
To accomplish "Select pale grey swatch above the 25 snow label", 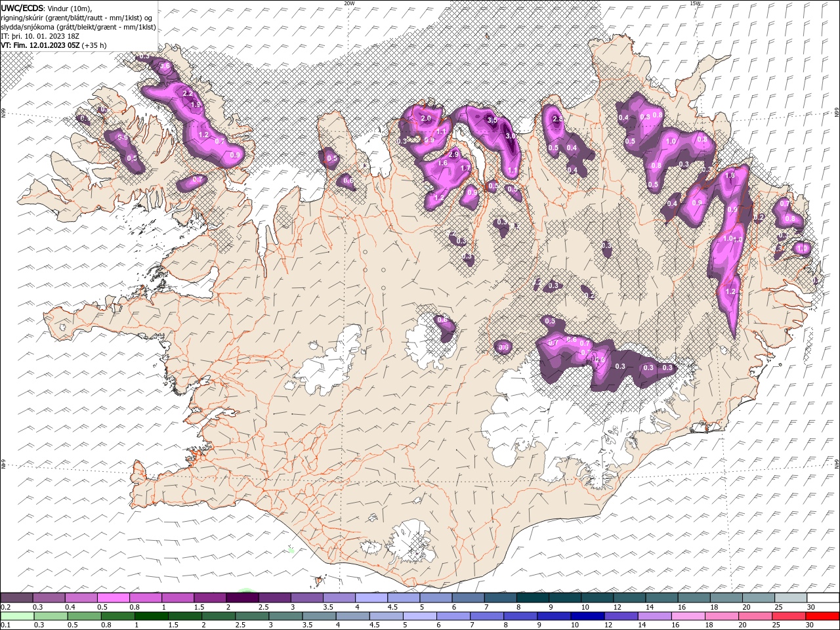I will 791,598.
